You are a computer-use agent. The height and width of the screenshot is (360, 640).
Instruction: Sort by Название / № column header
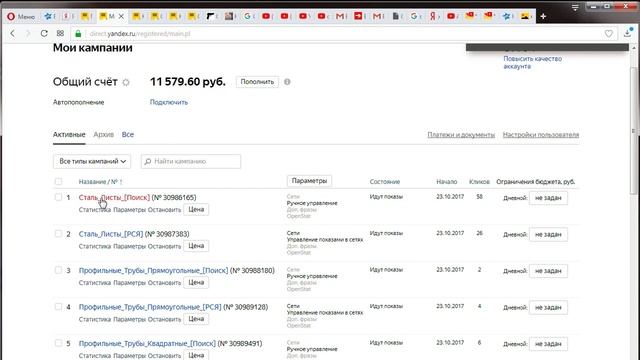[x=100, y=182]
